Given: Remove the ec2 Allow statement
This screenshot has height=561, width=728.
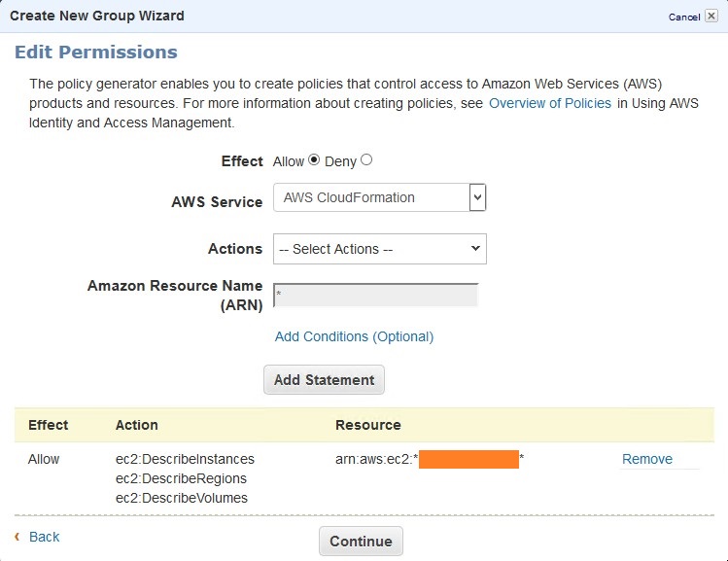Looking at the screenshot, I should pyautogui.click(x=646, y=459).
